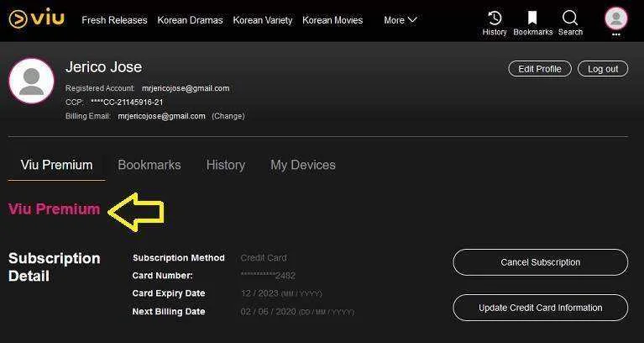
Task: Click the pink Viu Premium heading
Action: 55,209
